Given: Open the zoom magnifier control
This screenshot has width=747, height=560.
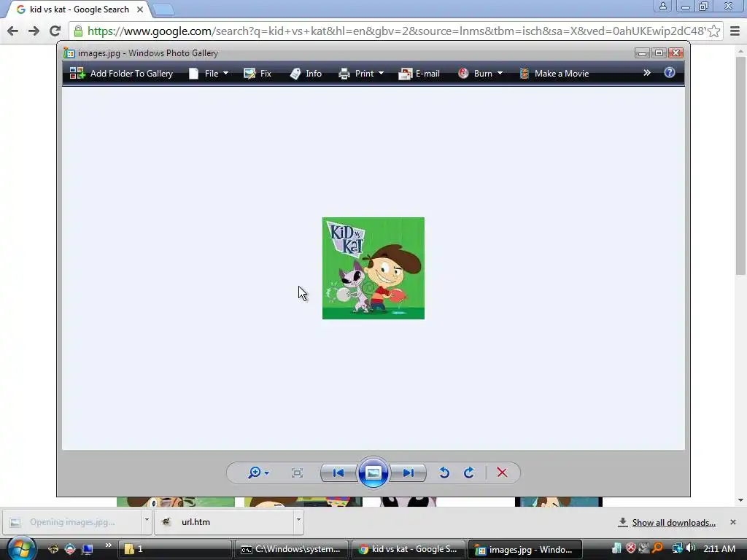Looking at the screenshot, I should [x=258, y=472].
